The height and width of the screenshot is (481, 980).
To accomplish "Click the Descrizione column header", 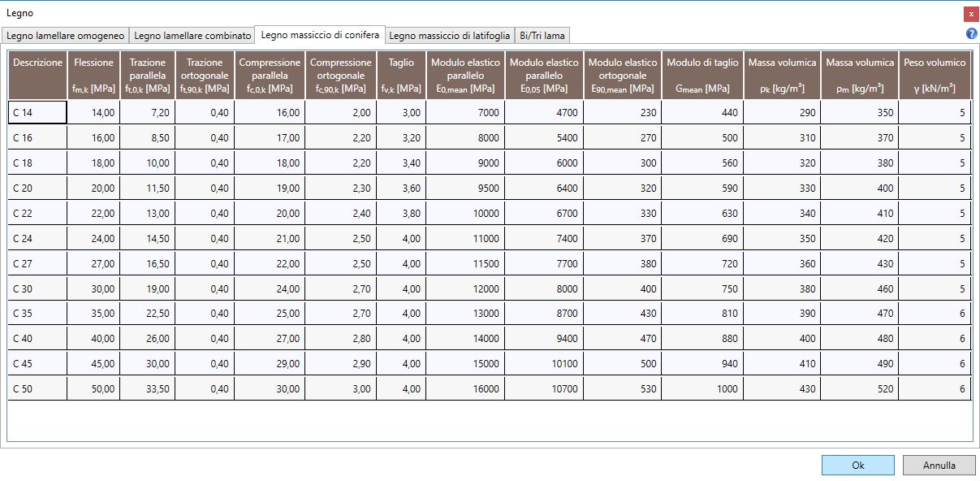I will pyautogui.click(x=37, y=75).
